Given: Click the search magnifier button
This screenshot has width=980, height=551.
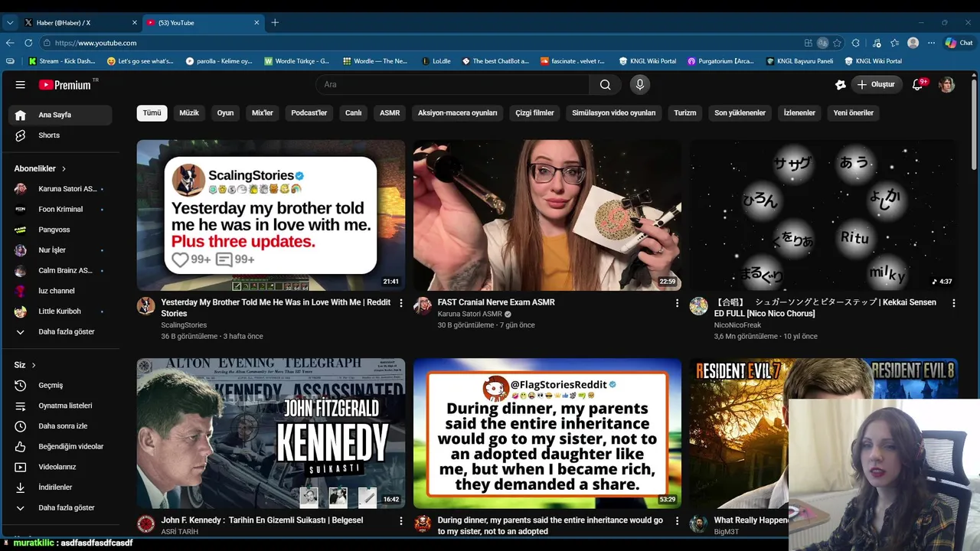Looking at the screenshot, I should [x=606, y=85].
